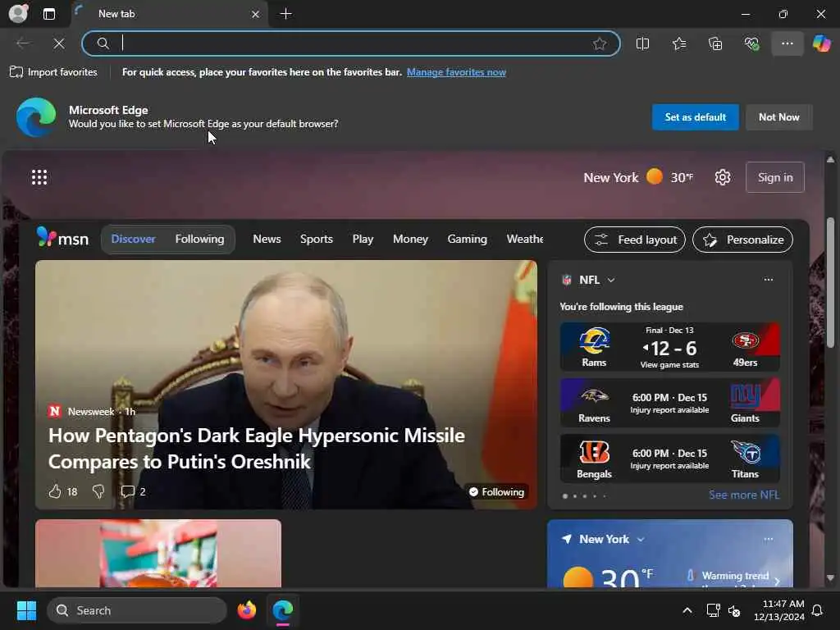Open Ravens vs Giants game card

point(669,402)
